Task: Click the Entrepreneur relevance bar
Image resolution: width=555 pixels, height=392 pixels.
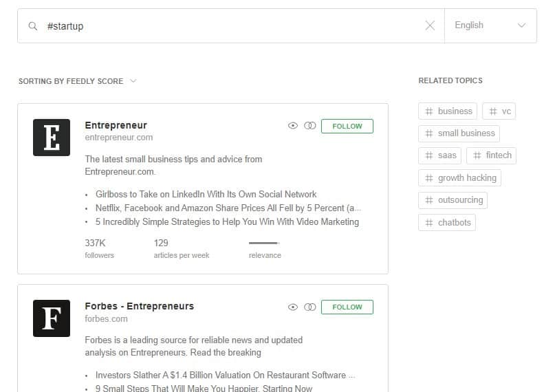Action: pos(264,243)
